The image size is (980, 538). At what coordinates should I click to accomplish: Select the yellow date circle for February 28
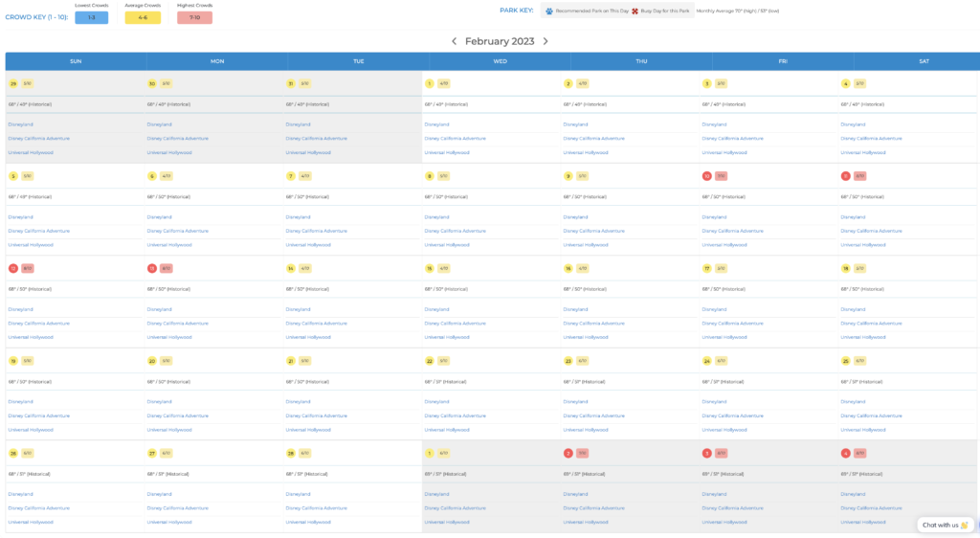pos(291,454)
